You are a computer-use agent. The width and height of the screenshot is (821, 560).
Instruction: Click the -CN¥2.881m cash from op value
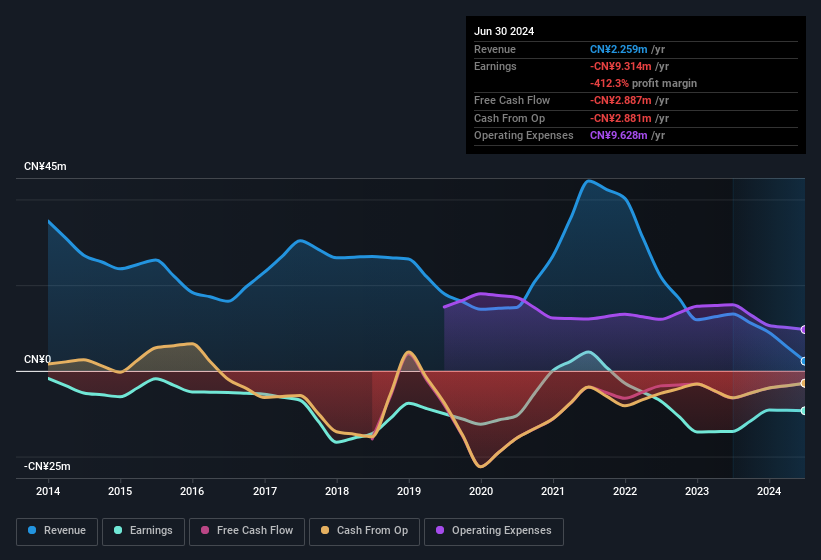pos(620,118)
